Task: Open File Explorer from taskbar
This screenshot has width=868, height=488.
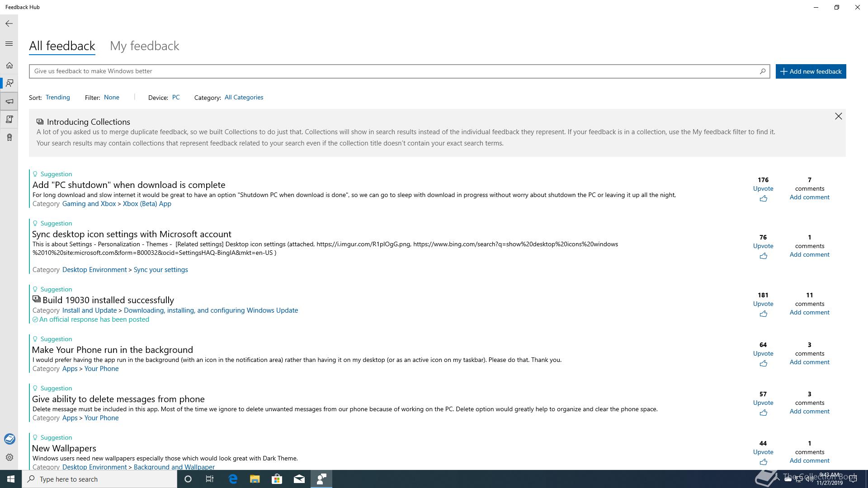Action: (x=255, y=479)
